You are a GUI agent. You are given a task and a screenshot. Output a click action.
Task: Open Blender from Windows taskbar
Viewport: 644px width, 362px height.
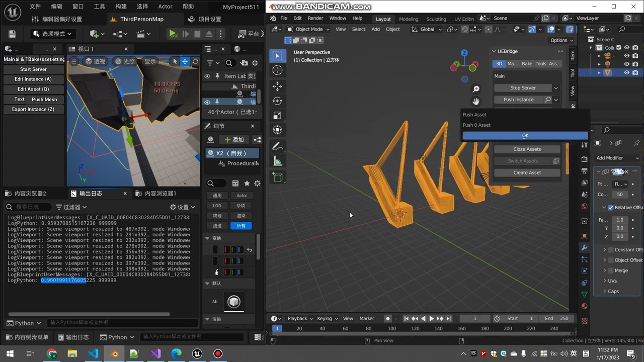(114, 353)
